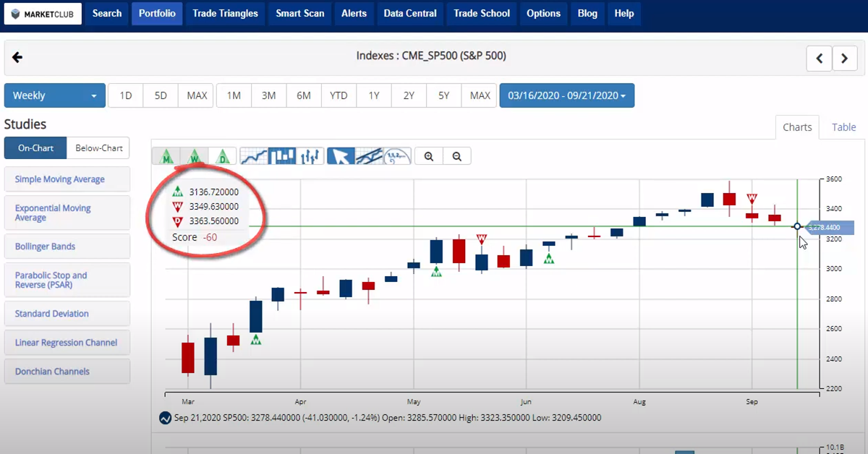
Task: Switch to the Table tab
Action: [843, 127]
